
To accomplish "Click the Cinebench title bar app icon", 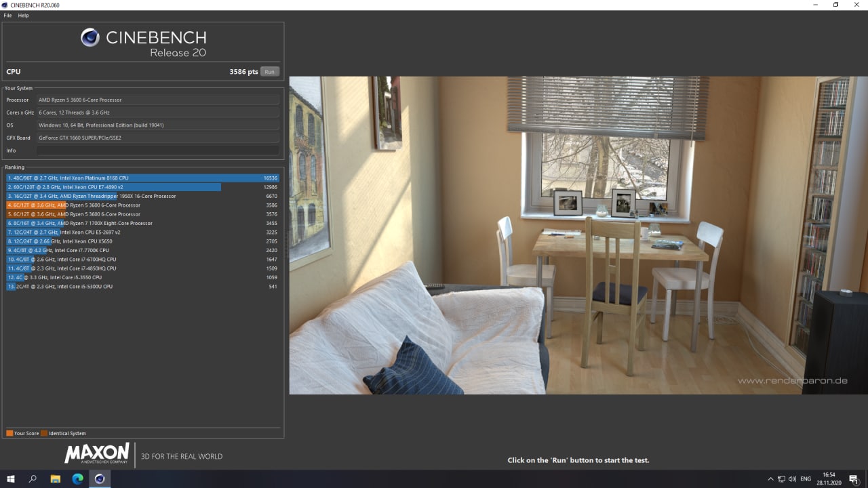I will (x=5, y=5).
